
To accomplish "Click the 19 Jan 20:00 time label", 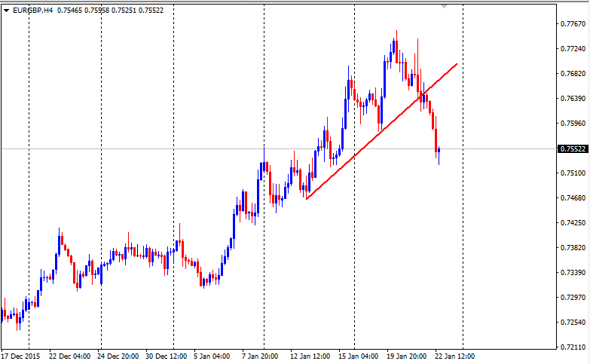I will (x=406, y=356).
